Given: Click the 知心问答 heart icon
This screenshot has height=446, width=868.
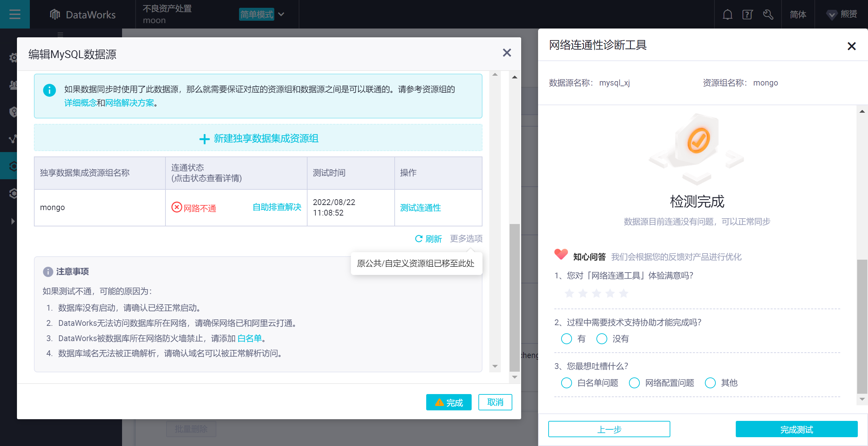Looking at the screenshot, I should [561, 254].
